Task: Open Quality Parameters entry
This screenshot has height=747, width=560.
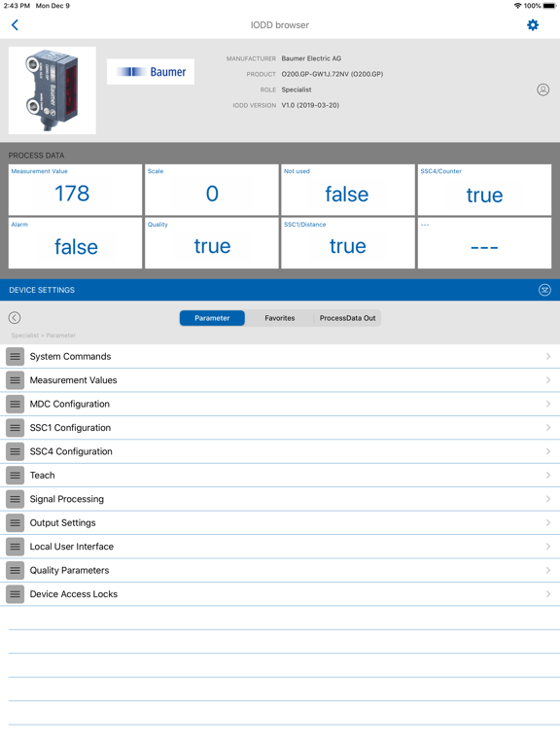Action: tap(280, 571)
